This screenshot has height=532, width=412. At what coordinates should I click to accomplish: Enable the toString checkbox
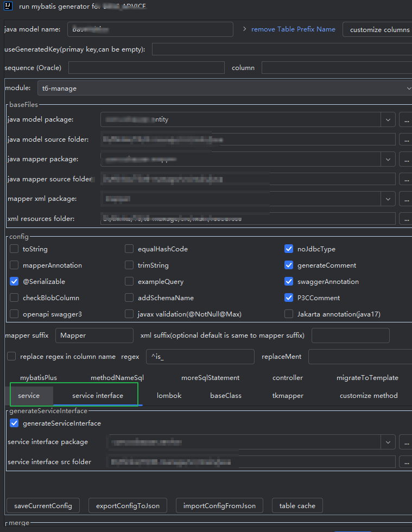coord(14,249)
